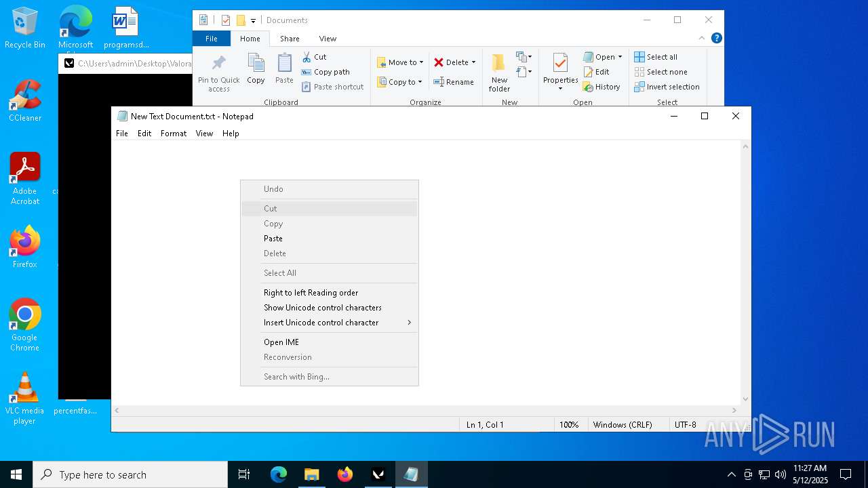Open Microsoft Edge from the taskbar
The height and width of the screenshot is (488, 868).
[x=279, y=474]
